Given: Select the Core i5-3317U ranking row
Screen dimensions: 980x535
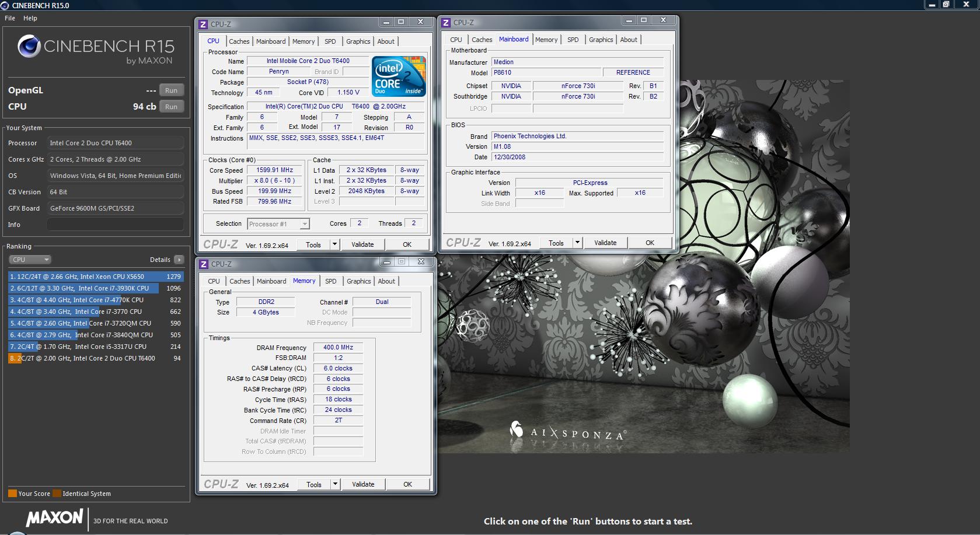Looking at the screenshot, I should click(x=96, y=347).
